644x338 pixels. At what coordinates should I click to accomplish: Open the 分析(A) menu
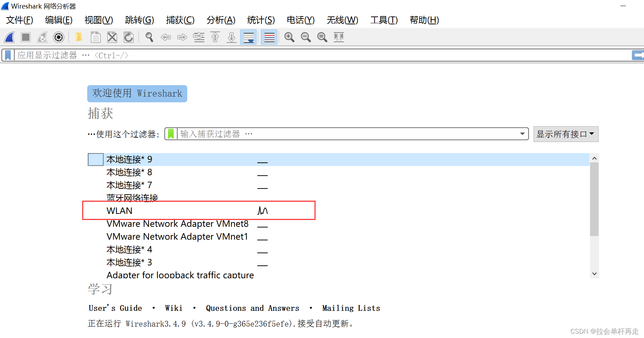(x=221, y=20)
